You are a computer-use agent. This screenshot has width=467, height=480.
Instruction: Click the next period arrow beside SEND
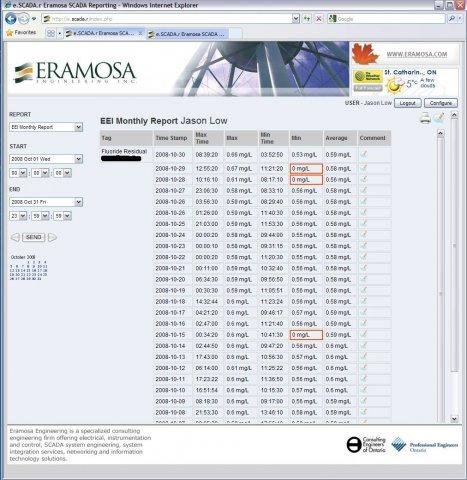coord(52,237)
